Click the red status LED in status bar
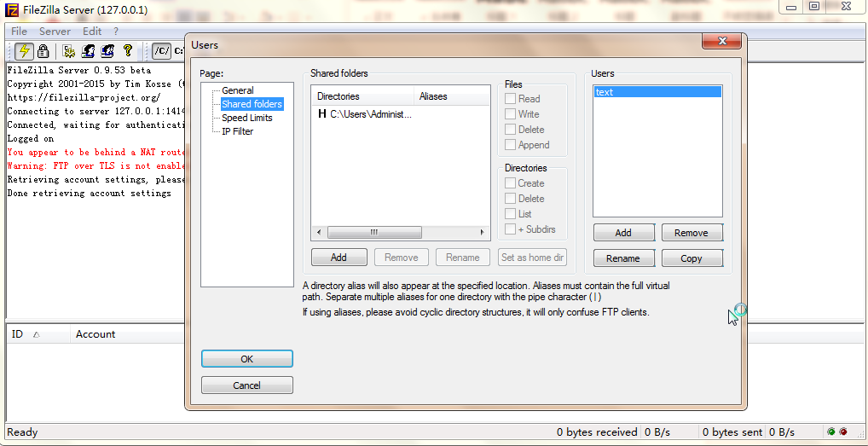Viewport: 868px width, 446px height. [843, 432]
